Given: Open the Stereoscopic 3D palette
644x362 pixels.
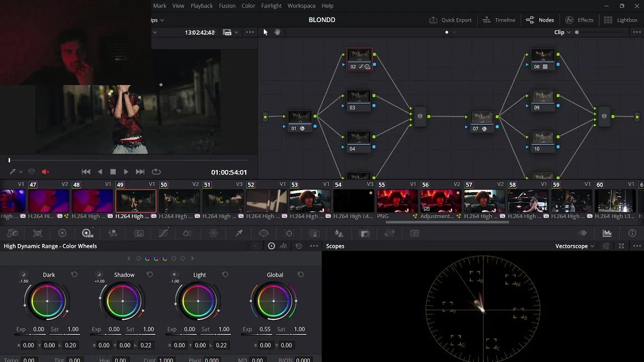Looking at the screenshot, I should point(415,233).
